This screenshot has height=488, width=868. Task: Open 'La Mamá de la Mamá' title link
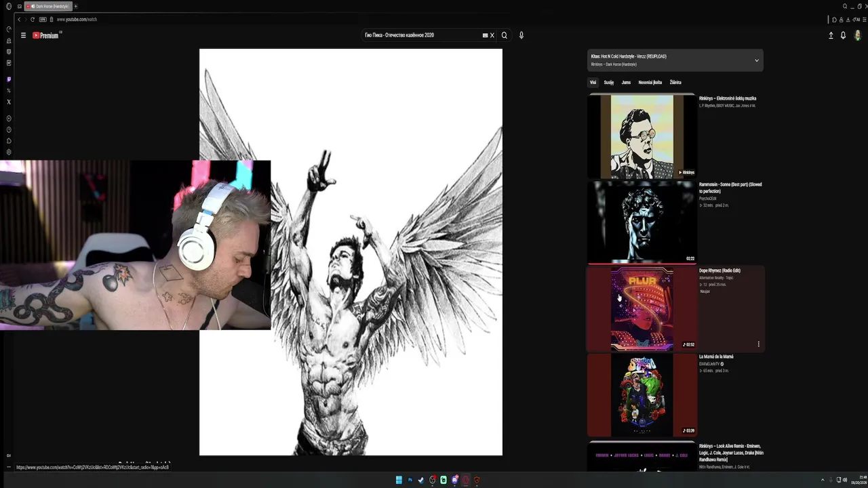tap(716, 357)
